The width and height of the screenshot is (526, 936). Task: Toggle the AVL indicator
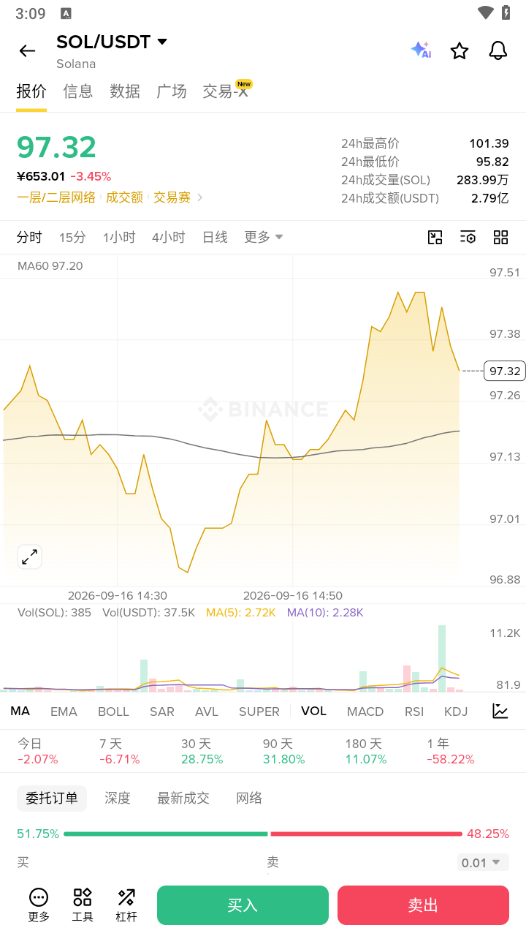(x=207, y=711)
